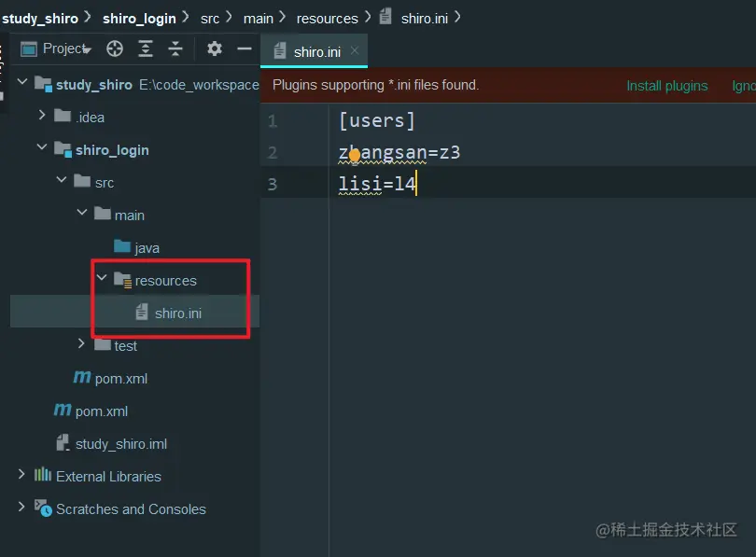
Task: Select study_shiro.iml file
Action: (x=121, y=444)
